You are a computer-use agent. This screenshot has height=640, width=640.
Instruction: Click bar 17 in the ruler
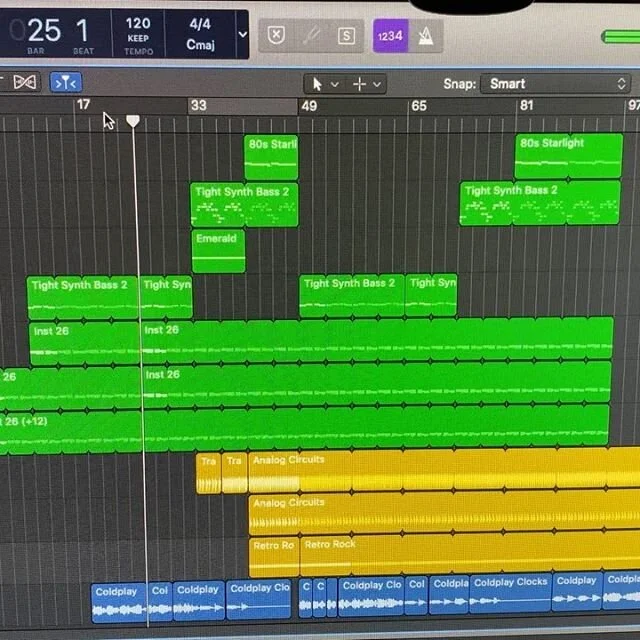pos(83,105)
